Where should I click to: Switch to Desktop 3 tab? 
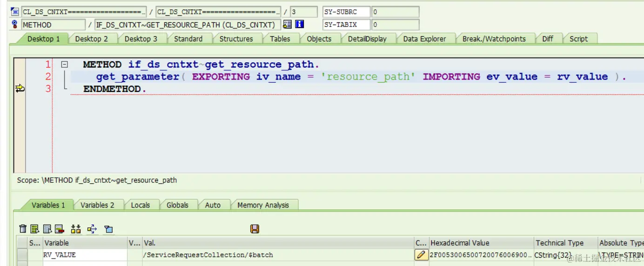click(x=141, y=39)
